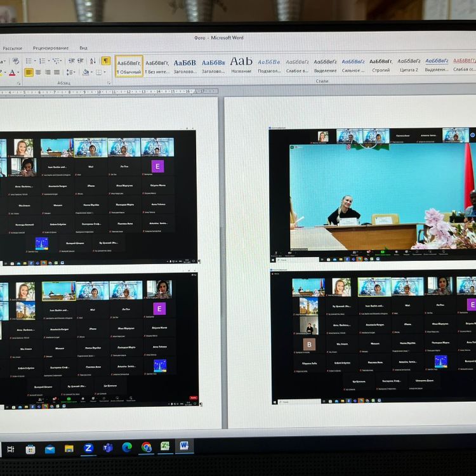Open the Mail app from the taskbar
This screenshot has height=476, width=476.
pos(50,449)
